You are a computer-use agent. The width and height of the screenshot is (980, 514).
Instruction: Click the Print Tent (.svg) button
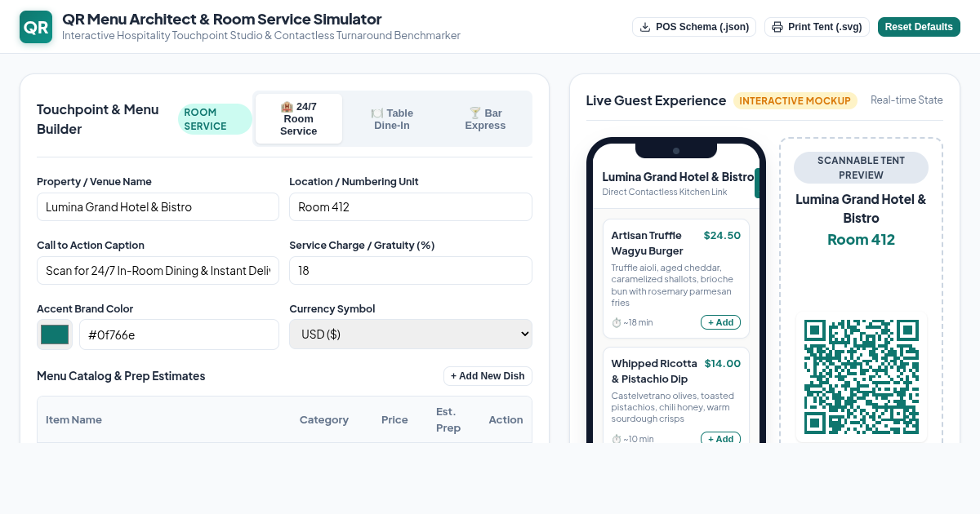[x=817, y=27]
